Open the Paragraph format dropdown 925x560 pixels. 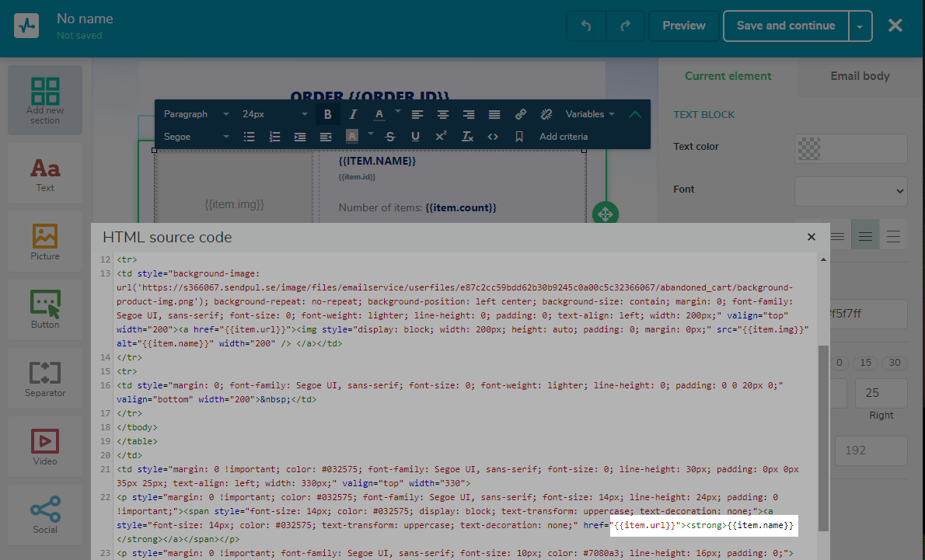[196, 114]
